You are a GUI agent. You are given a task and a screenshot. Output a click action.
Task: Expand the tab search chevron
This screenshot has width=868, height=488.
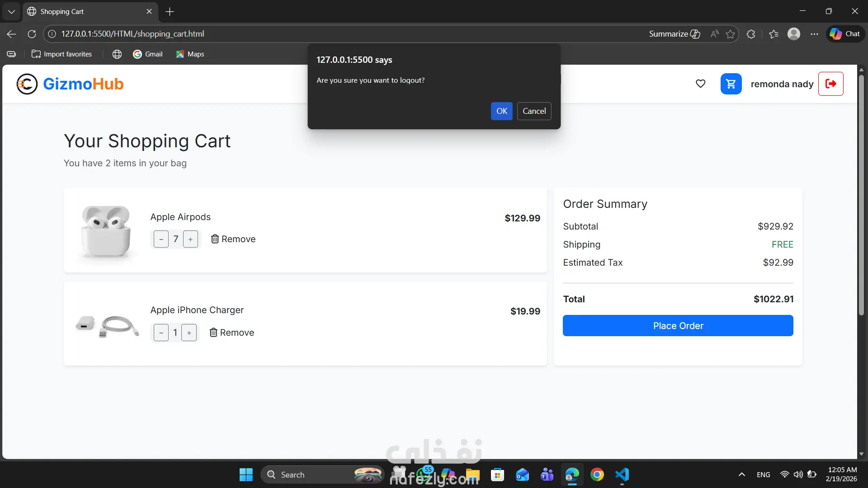[x=11, y=11]
